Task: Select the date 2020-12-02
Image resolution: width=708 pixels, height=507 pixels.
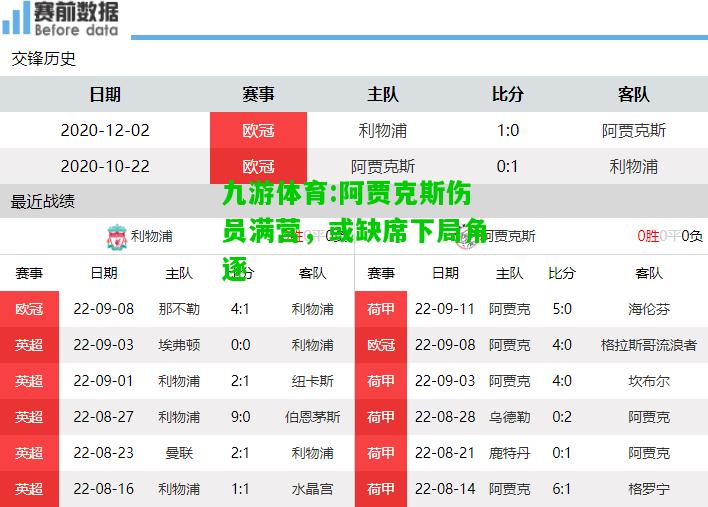Action: pos(105,130)
